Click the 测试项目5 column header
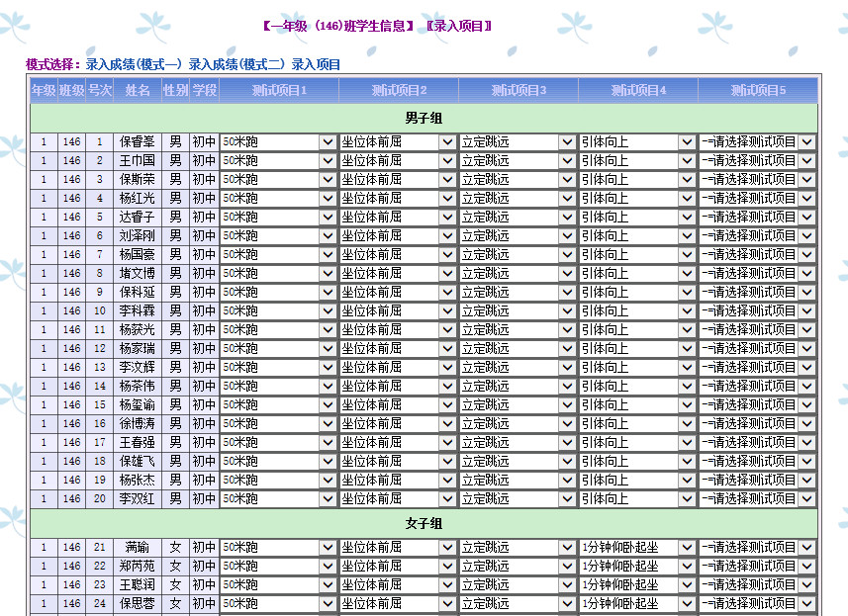848x616 pixels. (x=758, y=90)
